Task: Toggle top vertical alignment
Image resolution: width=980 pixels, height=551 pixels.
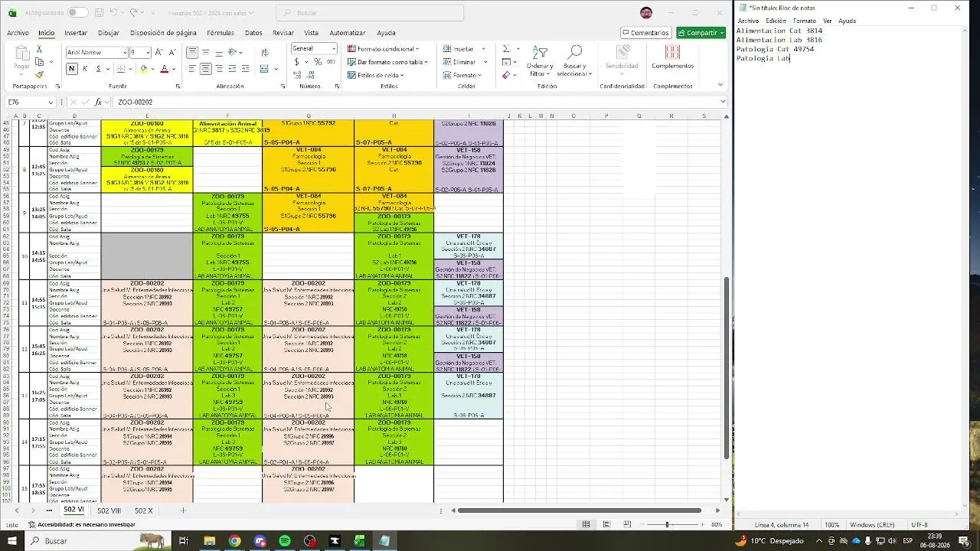Action: pyautogui.click(x=192, y=52)
